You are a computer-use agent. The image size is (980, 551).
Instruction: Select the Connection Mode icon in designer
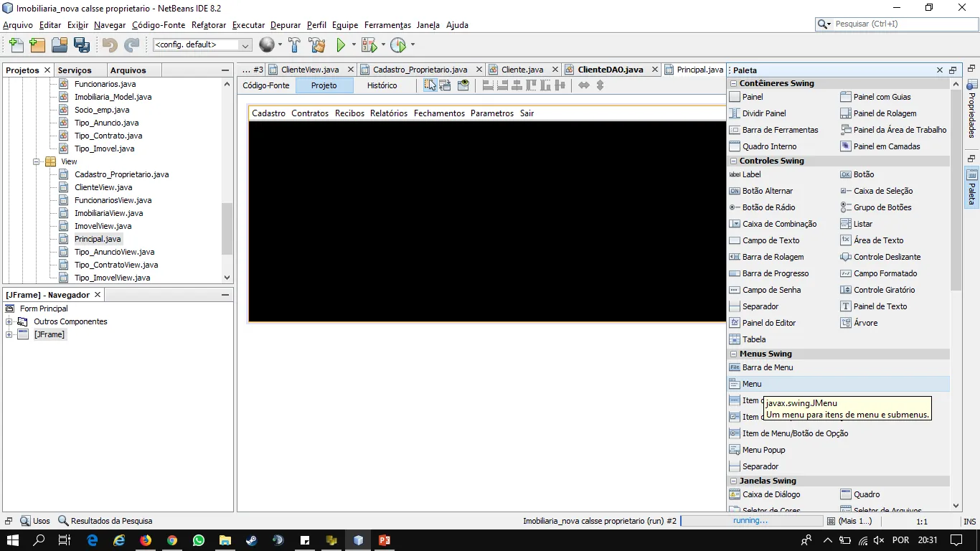tap(446, 85)
